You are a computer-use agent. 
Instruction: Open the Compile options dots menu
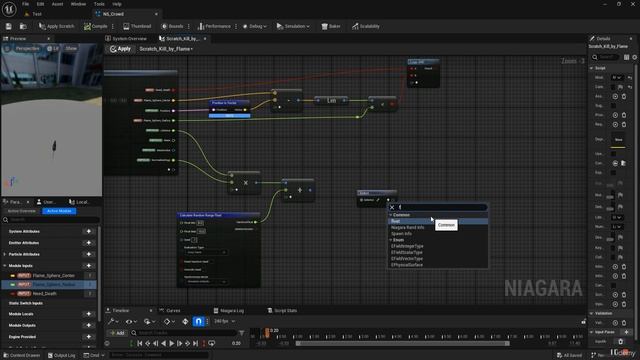(x=113, y=26)
